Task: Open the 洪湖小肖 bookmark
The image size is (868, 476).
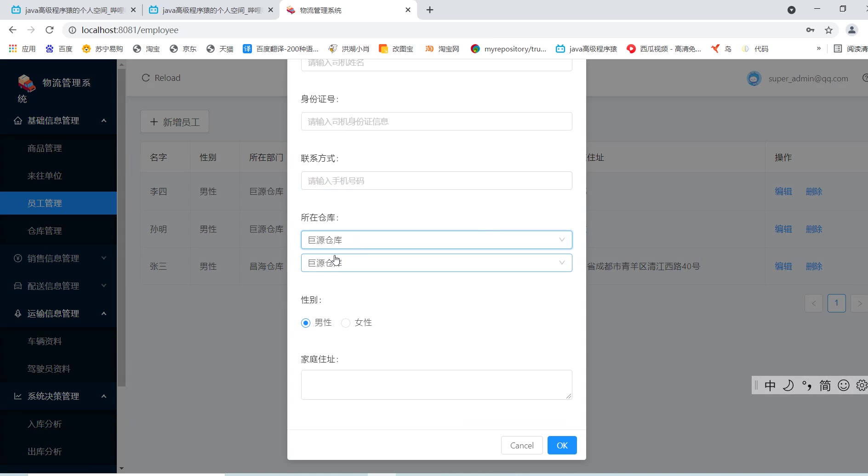Action: (349, 49)
